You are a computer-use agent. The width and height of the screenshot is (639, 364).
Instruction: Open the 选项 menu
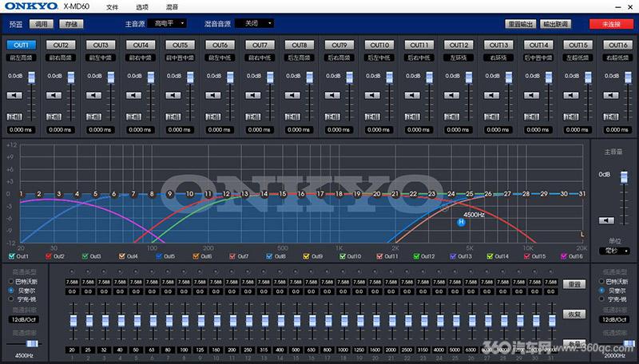point(142,7)
